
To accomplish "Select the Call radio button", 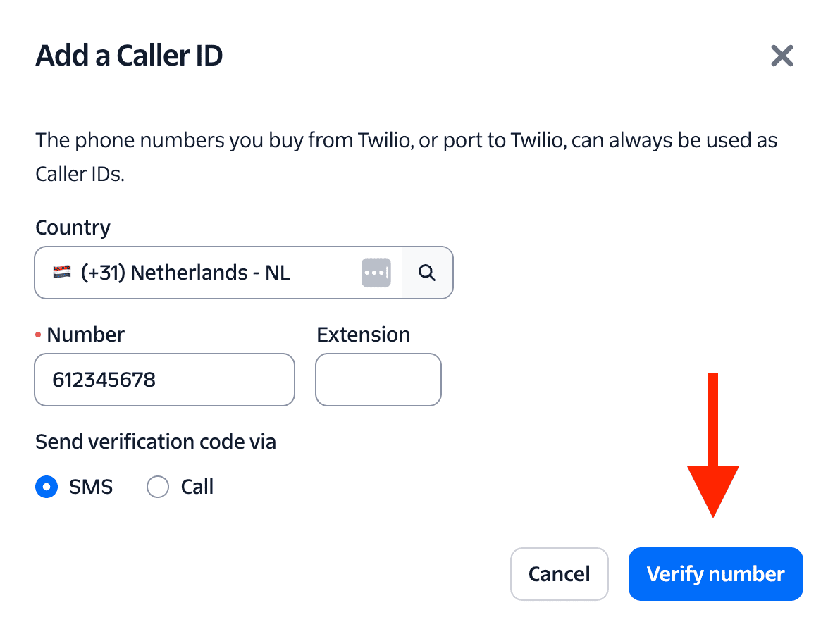I will [x=158, y=487].
